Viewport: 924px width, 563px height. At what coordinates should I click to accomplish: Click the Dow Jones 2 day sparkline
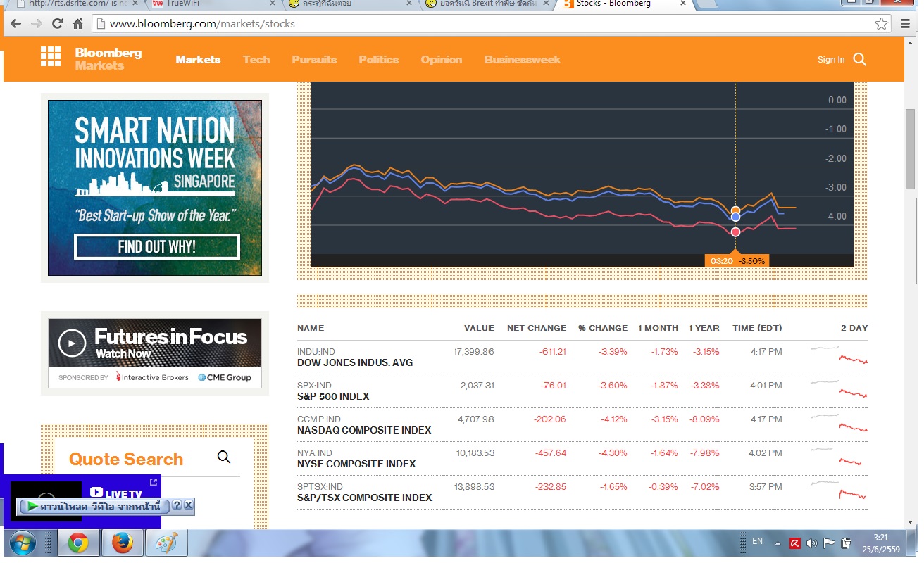[x=839, y=355]
